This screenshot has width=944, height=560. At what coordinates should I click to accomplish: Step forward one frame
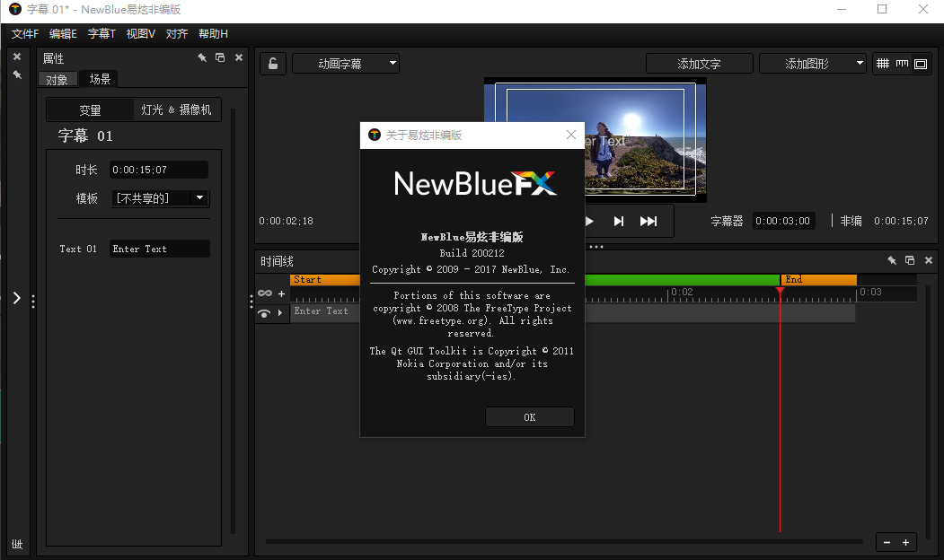tap(618, 222)
